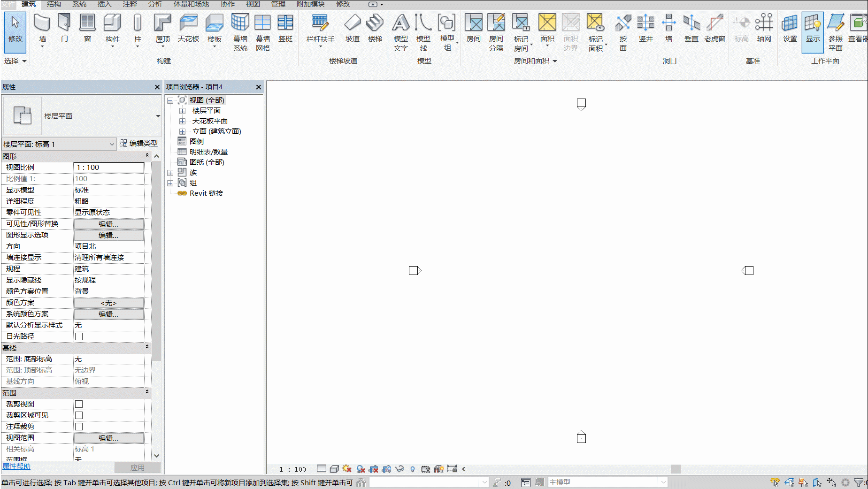Click 编辑 button for 可见性/图形替换
The width and height of the screenshot is (868, 489).
109,224
